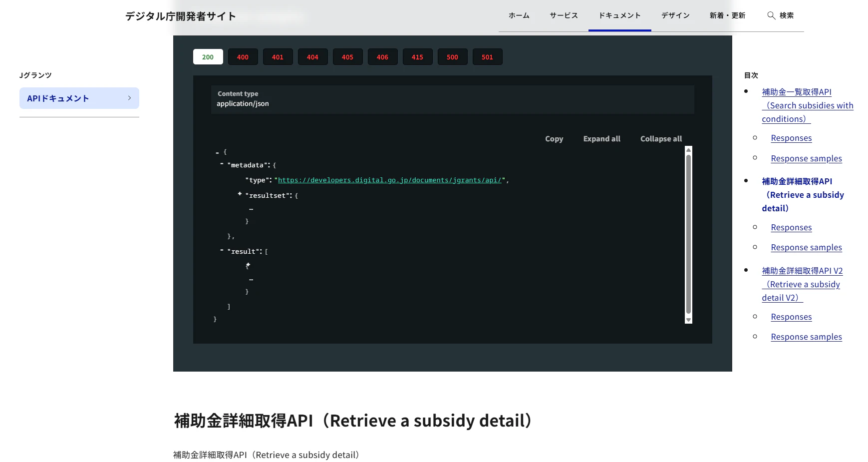Image resolution: width=868 pixels, height=462 pixels.
Task: Select the 400 response tab
Action: coord(243,57)
